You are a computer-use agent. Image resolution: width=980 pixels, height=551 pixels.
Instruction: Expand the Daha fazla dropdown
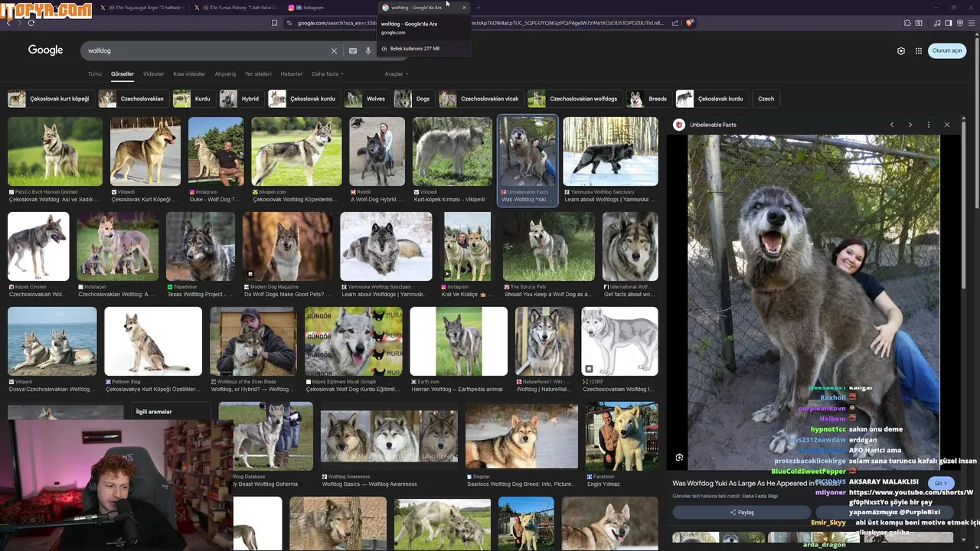click(327, 74)
